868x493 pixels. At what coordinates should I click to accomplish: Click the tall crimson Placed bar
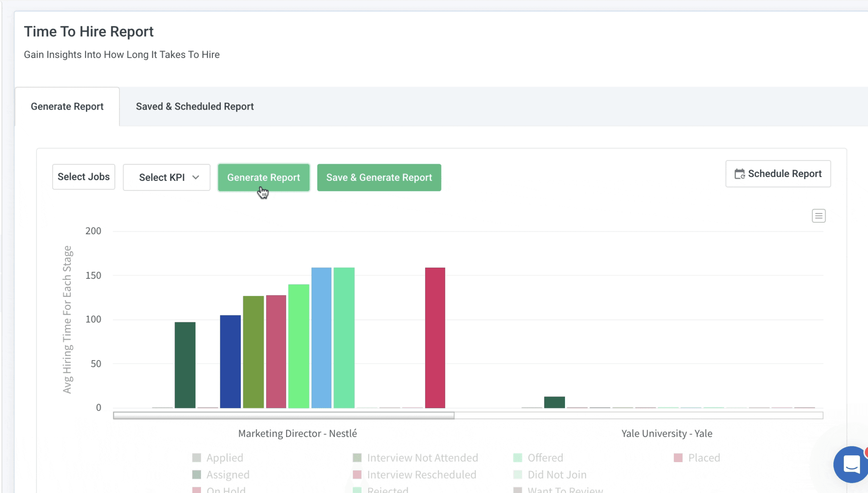coord(435,338)
